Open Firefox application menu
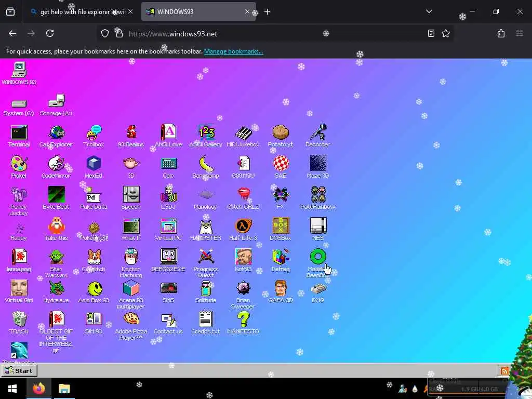Viewport: 532px width, 399px height. 519,33
